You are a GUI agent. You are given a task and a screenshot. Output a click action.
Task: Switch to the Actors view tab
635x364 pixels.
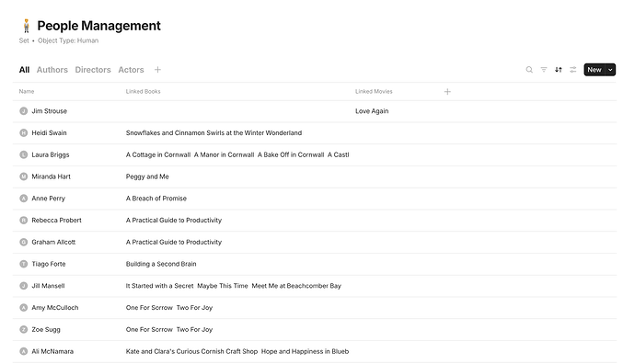[x=131, y=70]
